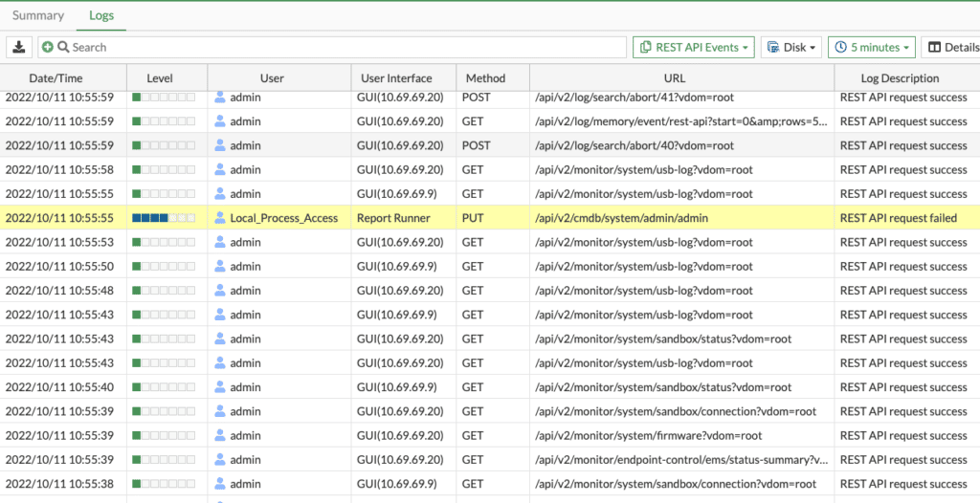Click the level indicator in the 10:55:38 row
The height and width of the screenshot is (503, 980).
click(x=164, y=484)
